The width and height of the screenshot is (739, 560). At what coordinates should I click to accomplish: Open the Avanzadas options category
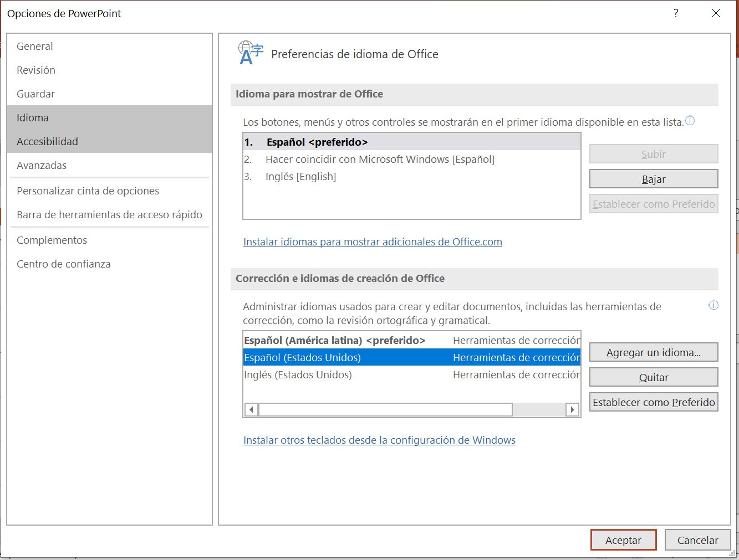[110, 165]
